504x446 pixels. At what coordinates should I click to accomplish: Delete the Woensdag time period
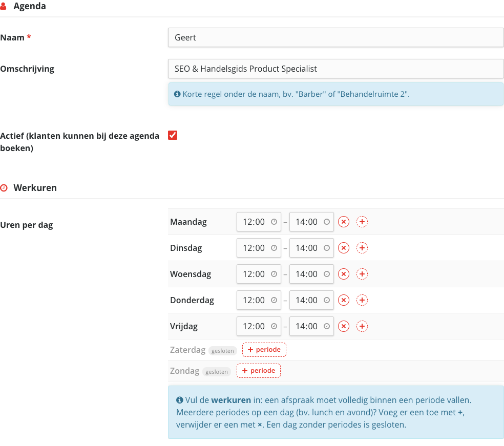(344, 274)
